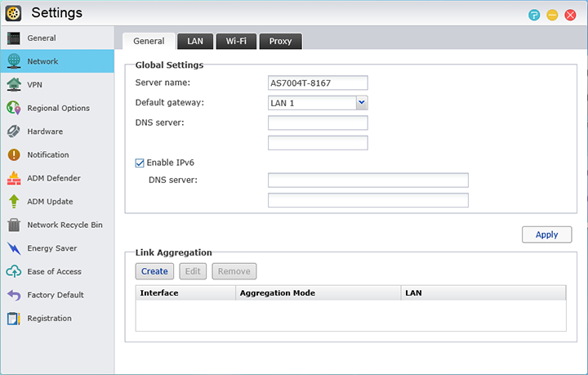Click the Energy Saver lightning icon
Screen dimensions: 588x375
[x=13, y=248]
